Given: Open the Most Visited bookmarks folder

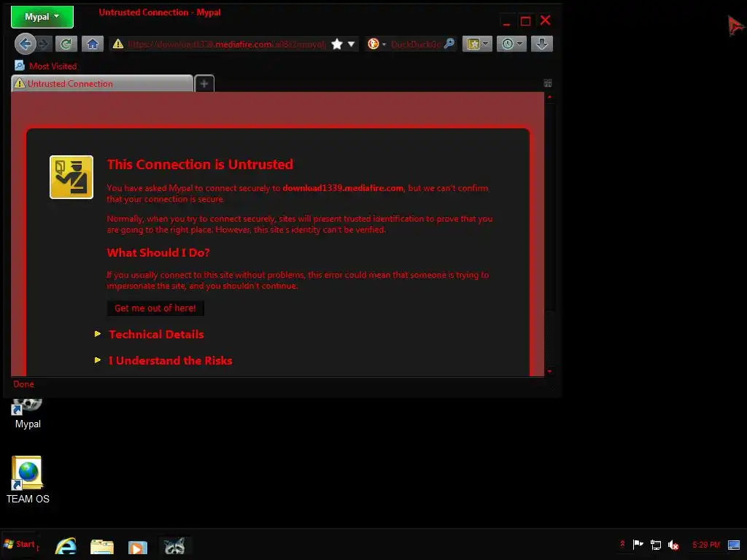Looking at the screenshot, I should [x=46, y=66].
